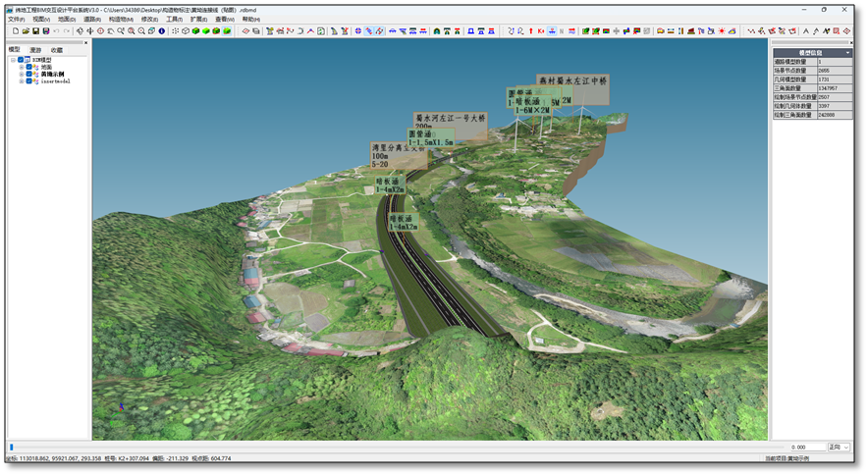Toggle the BIM模型 root checkbox
868x476 pixels.
point(22,60)
